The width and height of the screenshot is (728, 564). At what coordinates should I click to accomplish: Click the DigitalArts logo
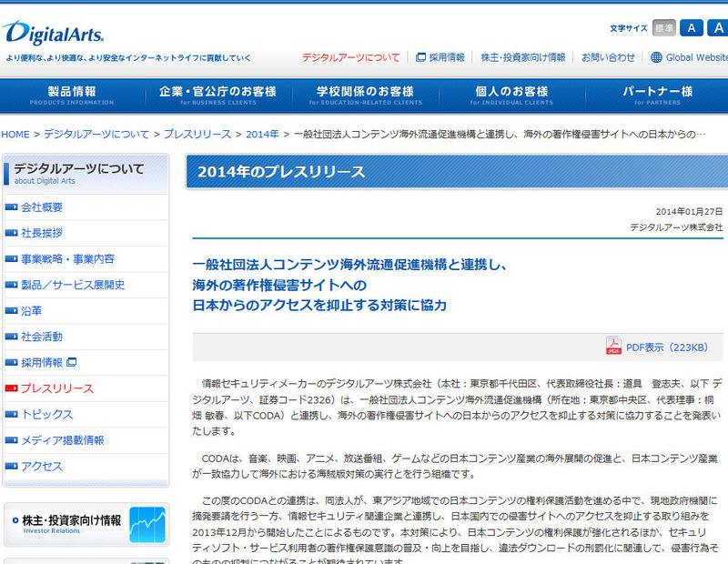pos(53,34)
